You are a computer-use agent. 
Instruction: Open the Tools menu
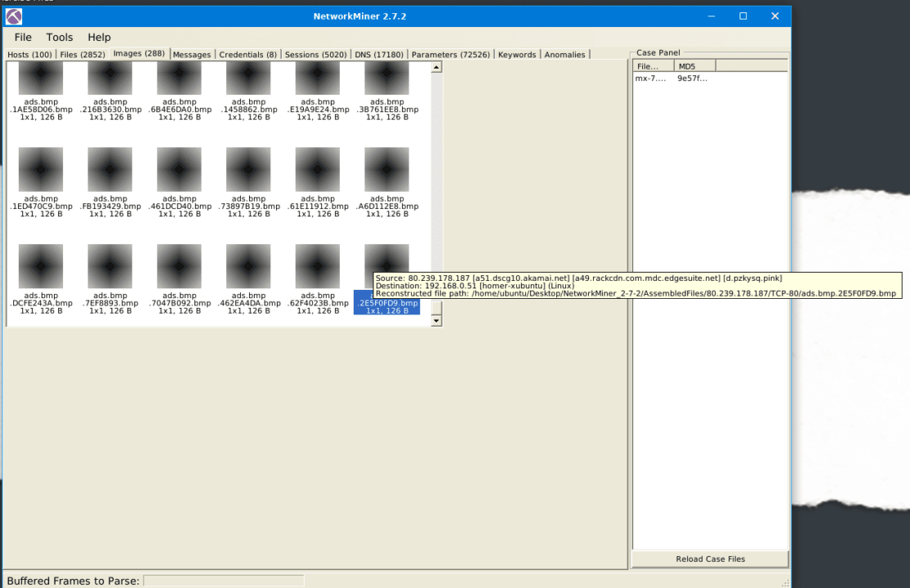click(x=59, y=37)
